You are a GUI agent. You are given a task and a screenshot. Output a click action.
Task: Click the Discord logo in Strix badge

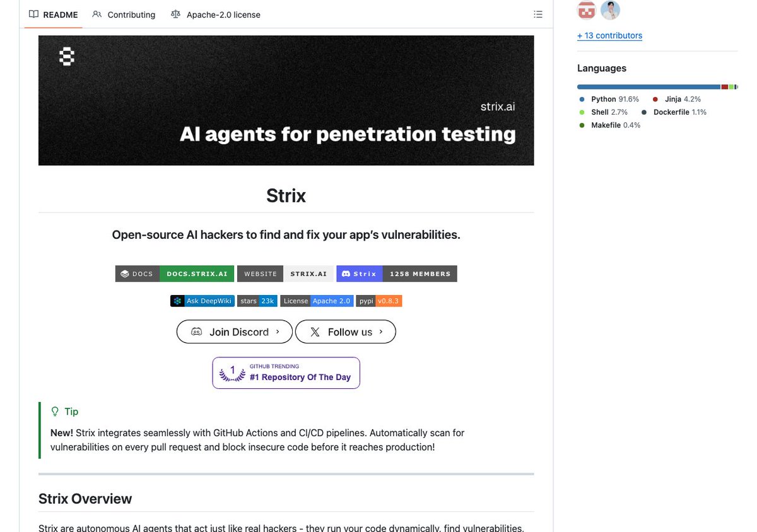(x=345, y=274)
